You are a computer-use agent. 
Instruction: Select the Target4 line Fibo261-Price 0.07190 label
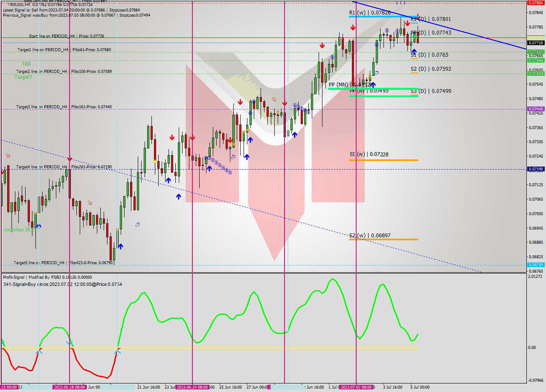pyautogui.click(x=64, y=167)
